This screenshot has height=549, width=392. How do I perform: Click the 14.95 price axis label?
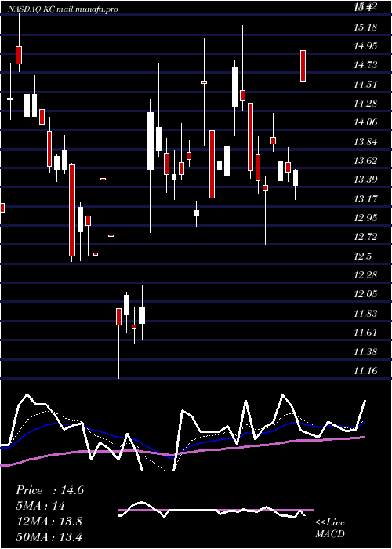pos(366,45)
